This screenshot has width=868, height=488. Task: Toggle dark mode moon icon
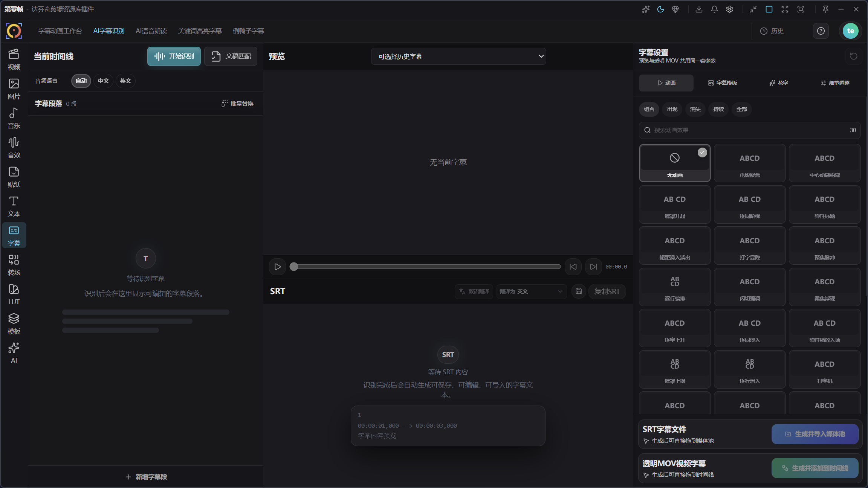click(x=660, y=9)
